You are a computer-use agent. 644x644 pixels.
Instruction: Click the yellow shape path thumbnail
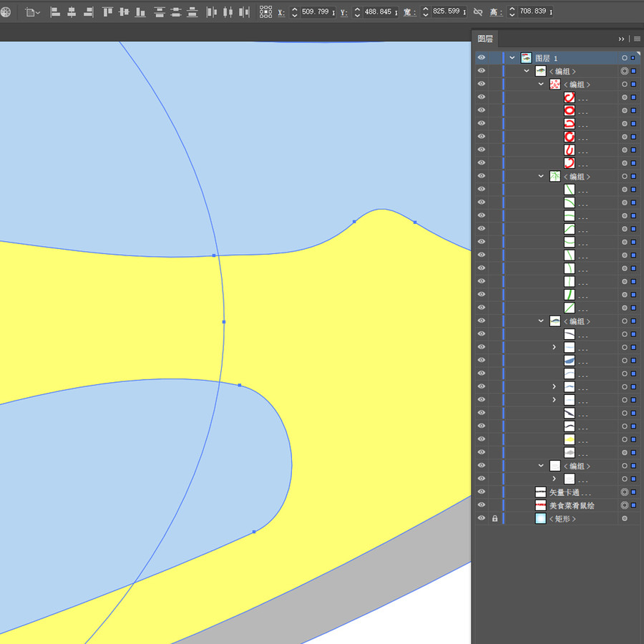pos(570,439)
